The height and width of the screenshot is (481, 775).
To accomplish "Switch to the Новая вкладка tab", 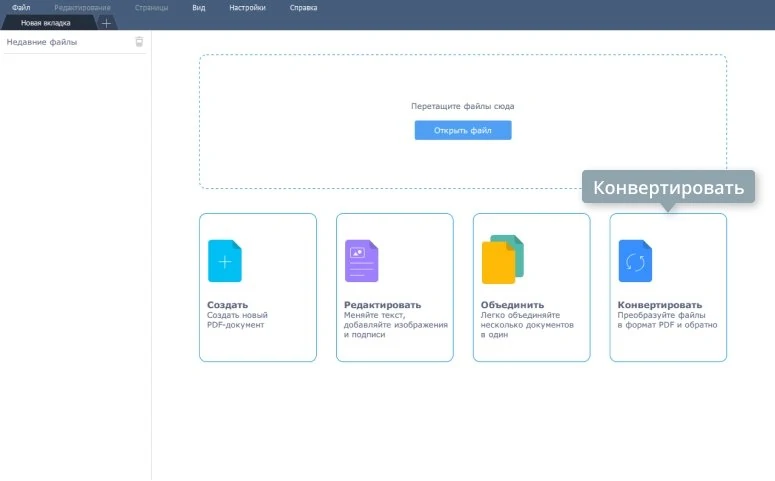I will (x=49, y=22).
